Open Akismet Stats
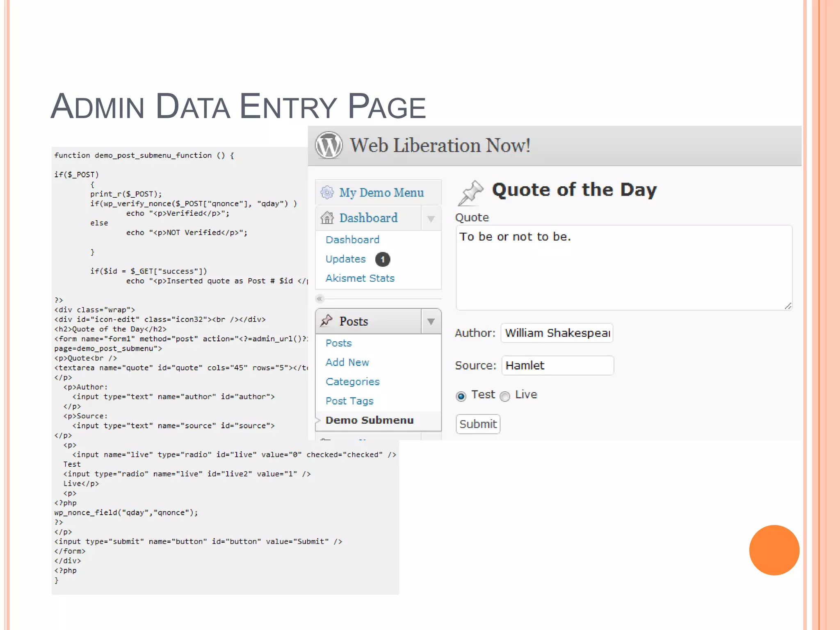 pos(360,278)
